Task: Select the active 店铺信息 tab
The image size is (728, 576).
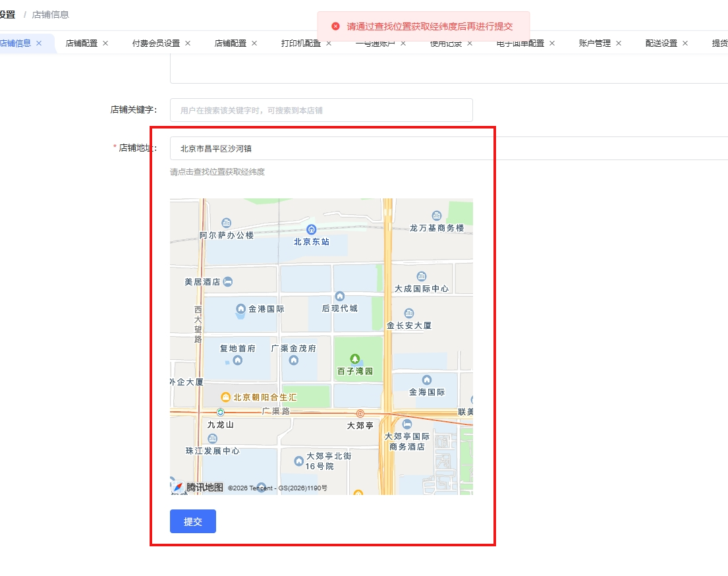Action: click(x=15, y=43)
